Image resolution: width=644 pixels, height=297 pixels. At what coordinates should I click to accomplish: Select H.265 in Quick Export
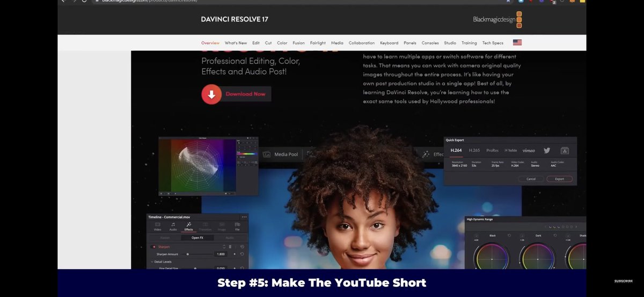click(x=474, y=151)
